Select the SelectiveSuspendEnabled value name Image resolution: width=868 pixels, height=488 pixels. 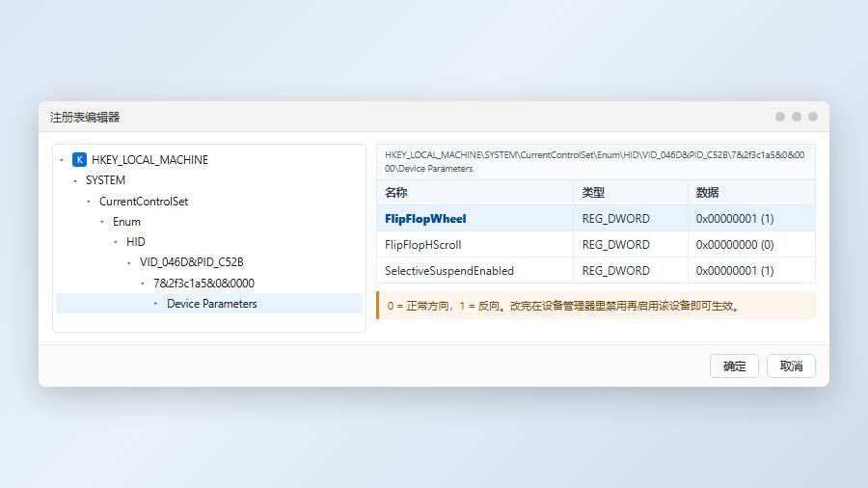click(449, 271)
